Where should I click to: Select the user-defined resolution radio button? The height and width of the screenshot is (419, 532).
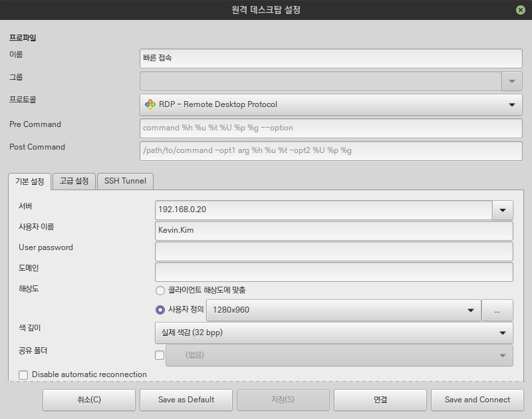(160, 310)
